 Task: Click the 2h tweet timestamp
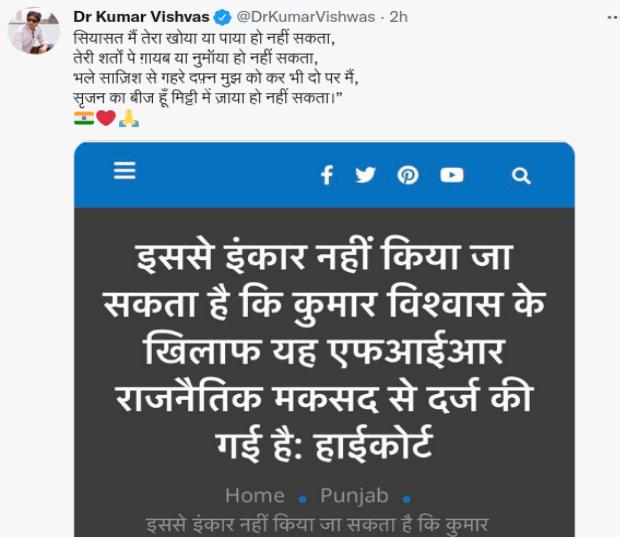click(399, 17)
